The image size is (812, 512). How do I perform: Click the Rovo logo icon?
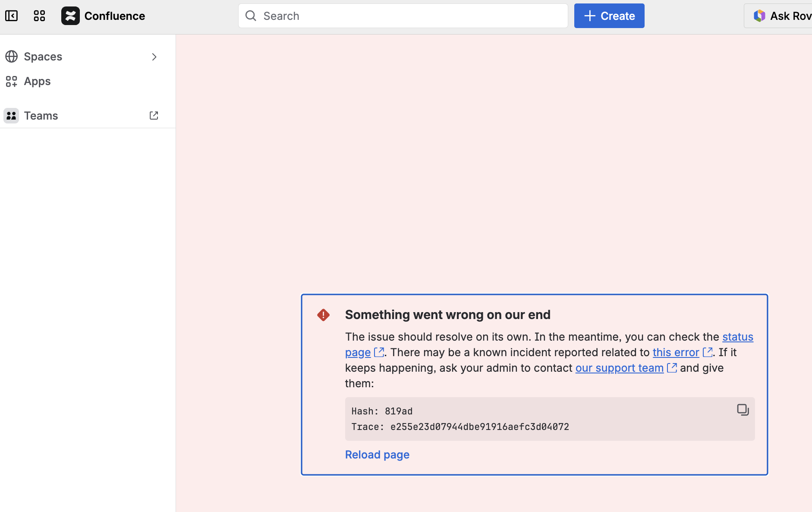pyautogui.click(x=759, y=16)
